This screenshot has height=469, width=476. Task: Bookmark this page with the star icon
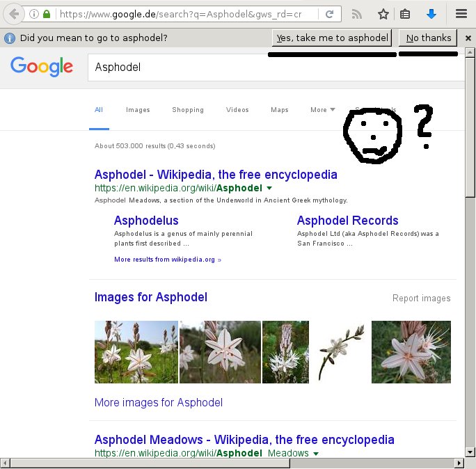pyautogui.click(x=383, y=14)
